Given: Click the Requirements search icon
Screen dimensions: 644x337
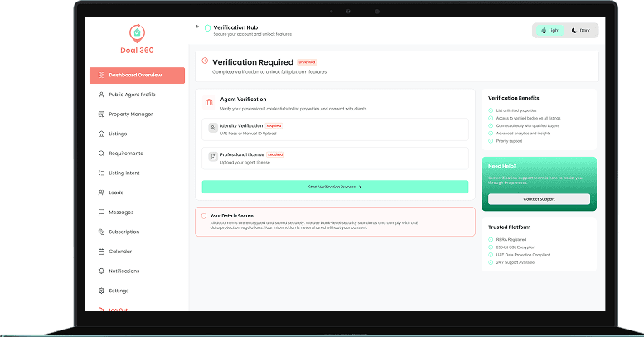Looking at the screenshot, I should point(101,154).
